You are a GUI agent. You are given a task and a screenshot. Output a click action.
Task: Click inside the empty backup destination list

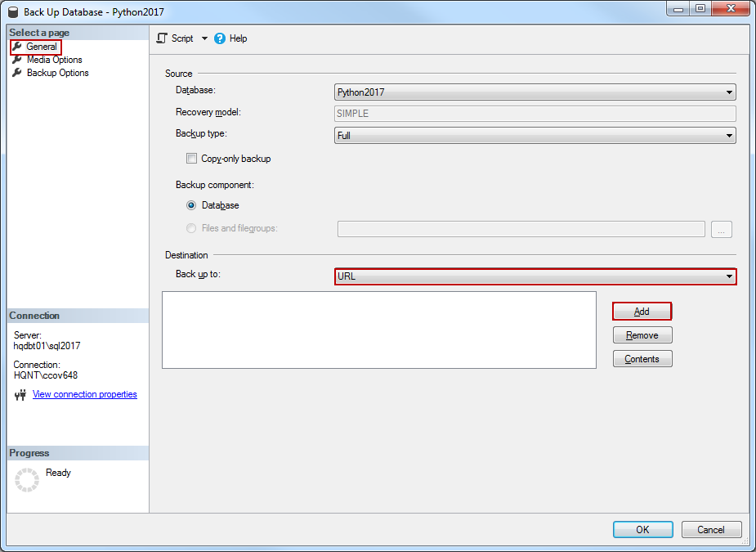pos(378,330)
